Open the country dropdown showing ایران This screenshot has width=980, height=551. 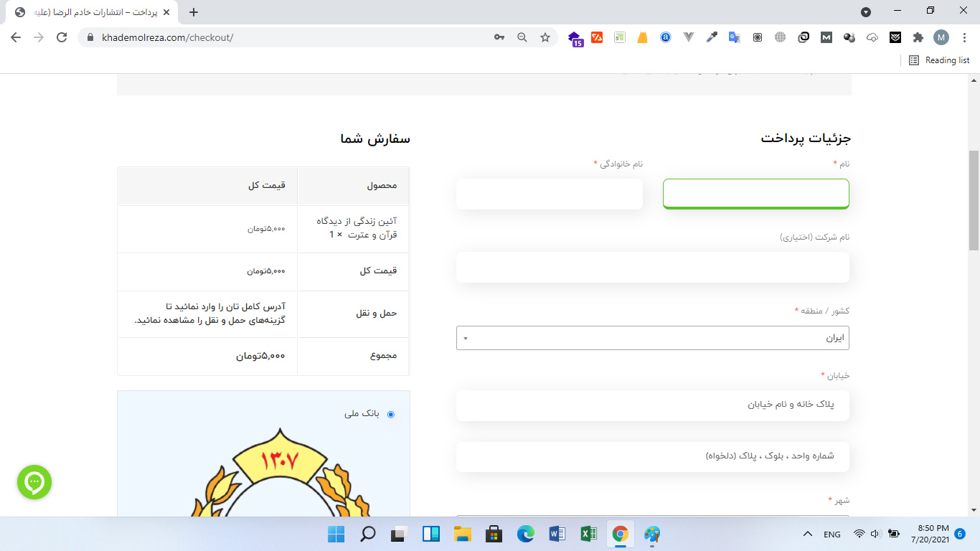[652, 337]
